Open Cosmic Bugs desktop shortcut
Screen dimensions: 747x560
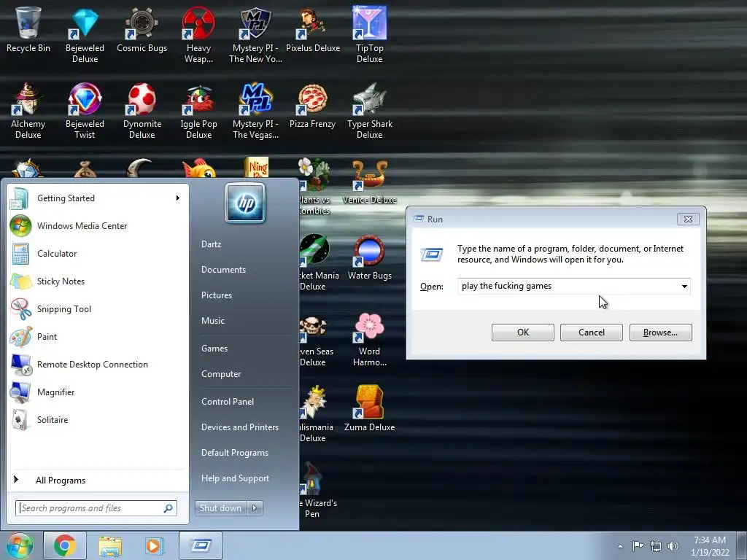click(142, 29)
